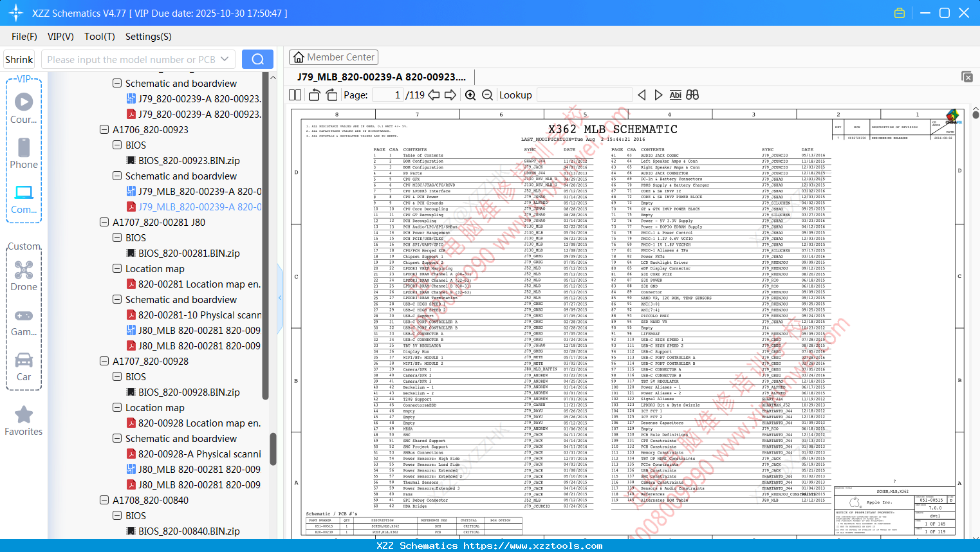Open the VIP(V) menu
The height and width of the screenshot is (552, 980).
point(60,37)
